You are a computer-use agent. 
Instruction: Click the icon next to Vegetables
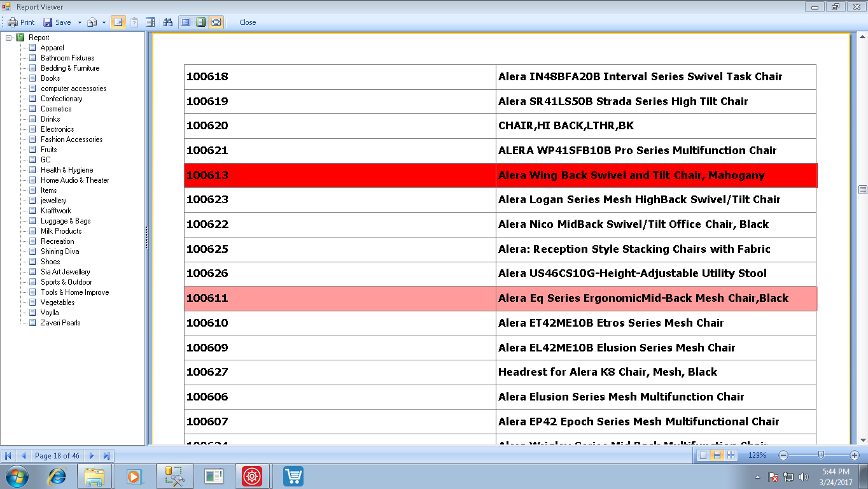click(32, 302)
